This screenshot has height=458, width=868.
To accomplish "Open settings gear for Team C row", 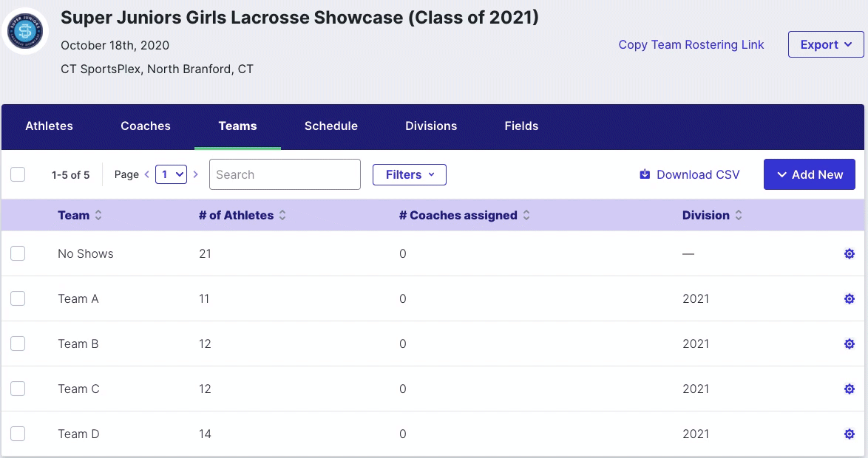I will [850, 389].
